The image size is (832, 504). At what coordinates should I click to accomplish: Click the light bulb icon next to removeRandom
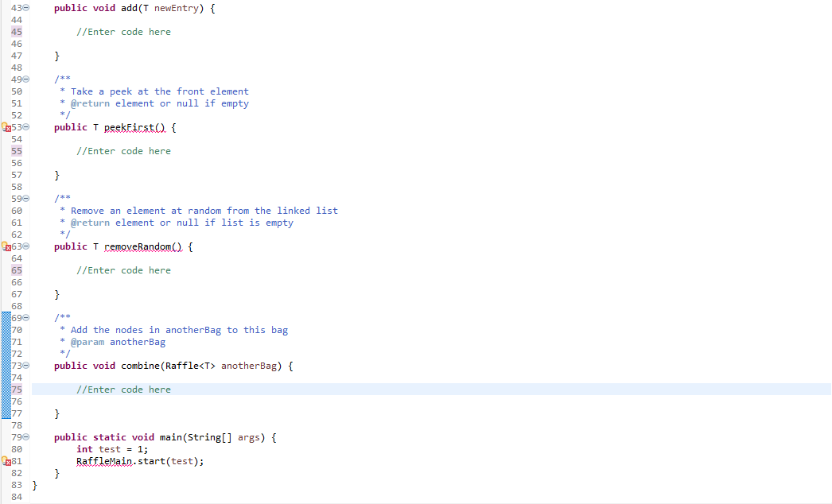[6, 246]
